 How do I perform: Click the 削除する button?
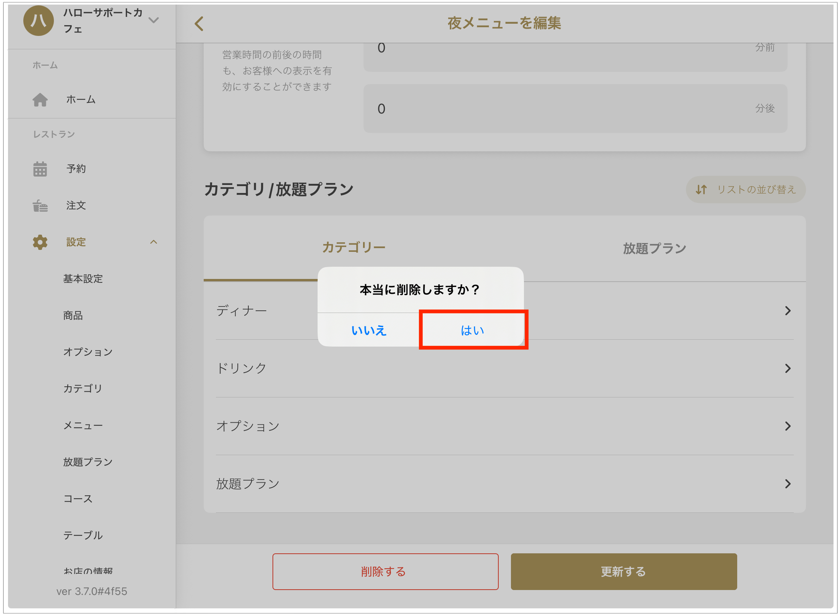(x=385, y=572)
